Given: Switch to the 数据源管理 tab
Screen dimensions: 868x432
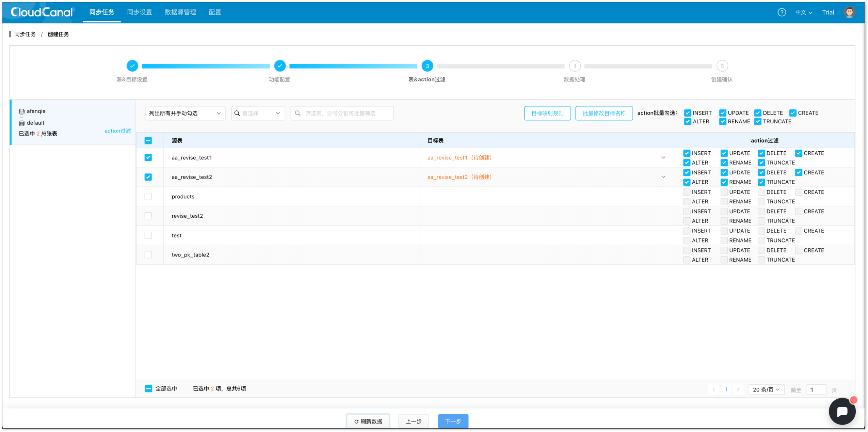Looking at the screenshot, I should pos(180,12).
